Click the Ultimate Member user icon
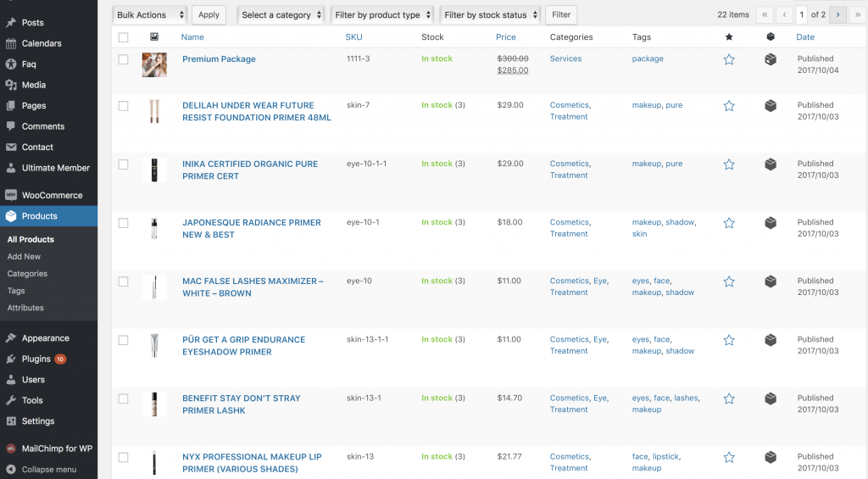 tap(10, 168)
